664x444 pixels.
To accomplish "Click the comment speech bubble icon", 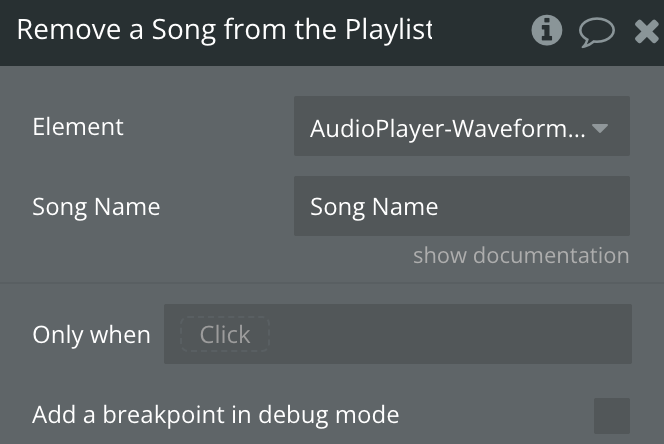I will click(x=596, y=31).
